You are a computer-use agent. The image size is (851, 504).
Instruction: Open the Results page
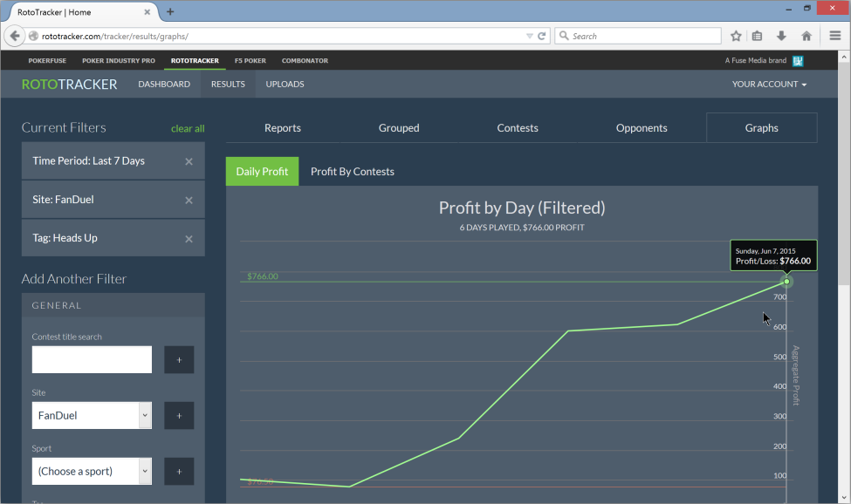[228, 84]
